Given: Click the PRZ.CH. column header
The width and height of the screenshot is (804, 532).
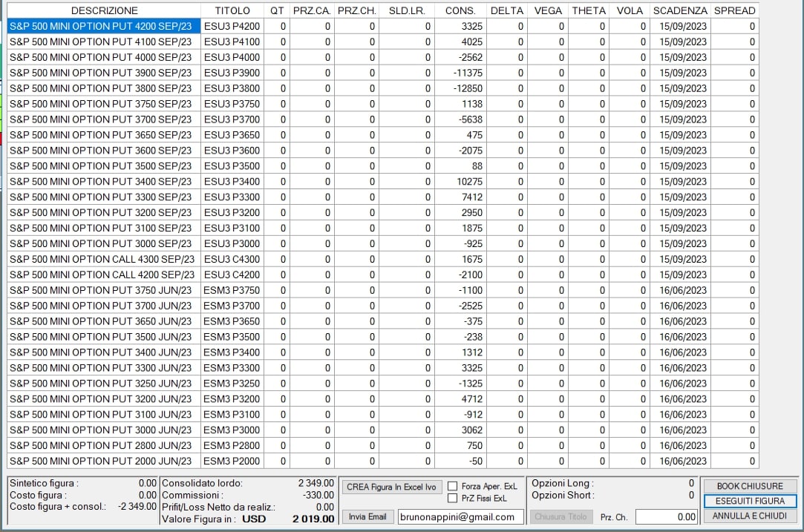Looking at the screenshot, I should (x=357, y=11).
